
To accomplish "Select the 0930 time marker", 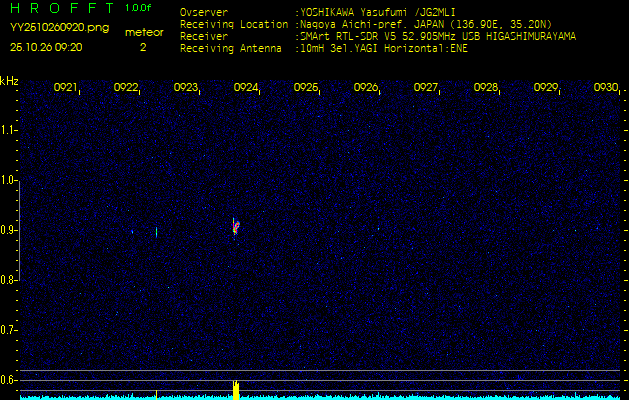I will click(605, 88).
